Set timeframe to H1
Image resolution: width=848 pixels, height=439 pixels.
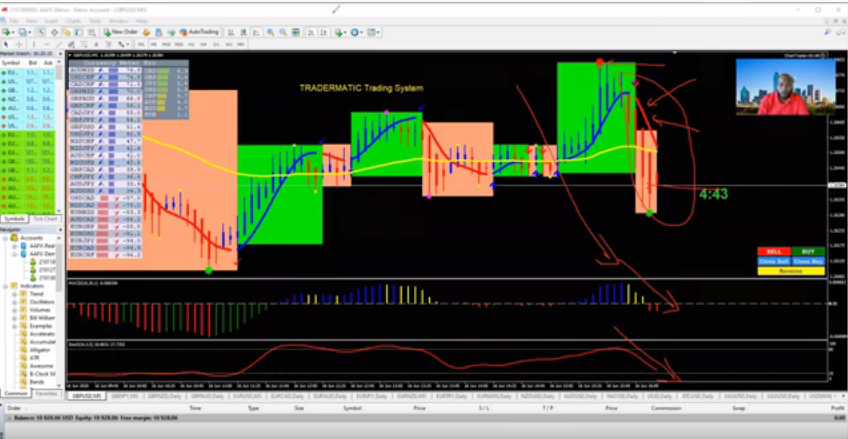191,44
